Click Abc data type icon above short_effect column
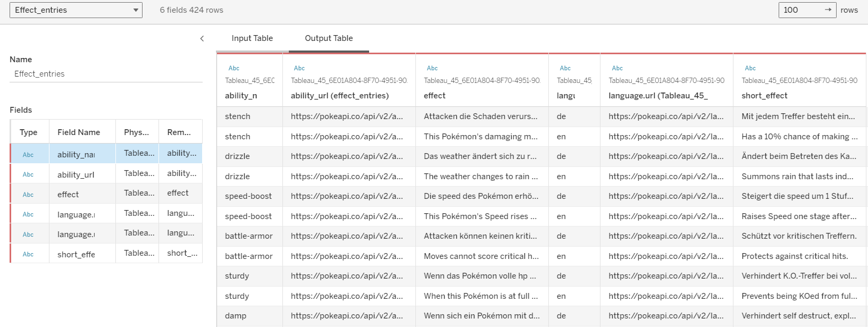The width and height of the screenshot is (868, 327). click(750, 68)
